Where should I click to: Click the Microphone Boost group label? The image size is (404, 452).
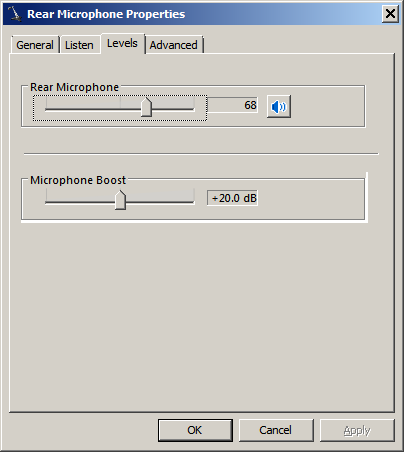point(78,180)
